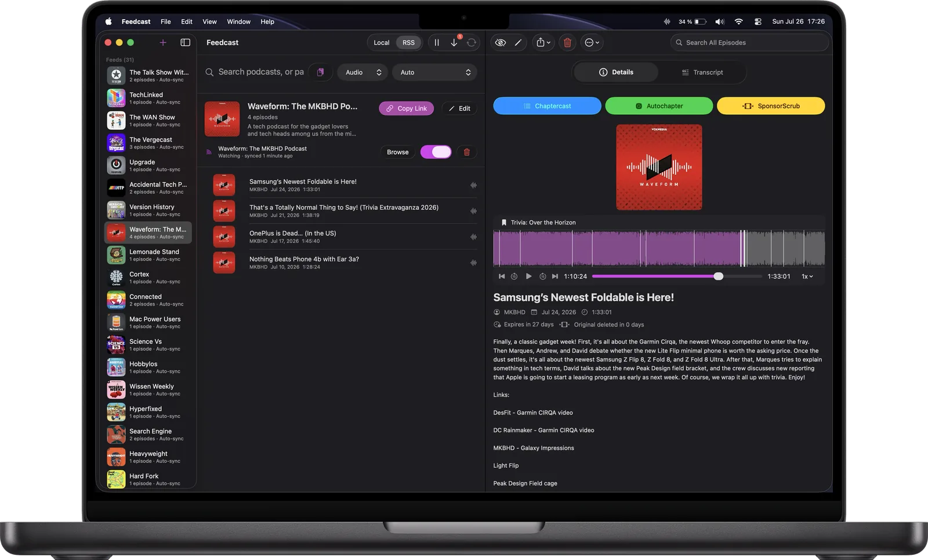Open the File menu
Viewport: 928px width, 560px height.
coord(165,21)
